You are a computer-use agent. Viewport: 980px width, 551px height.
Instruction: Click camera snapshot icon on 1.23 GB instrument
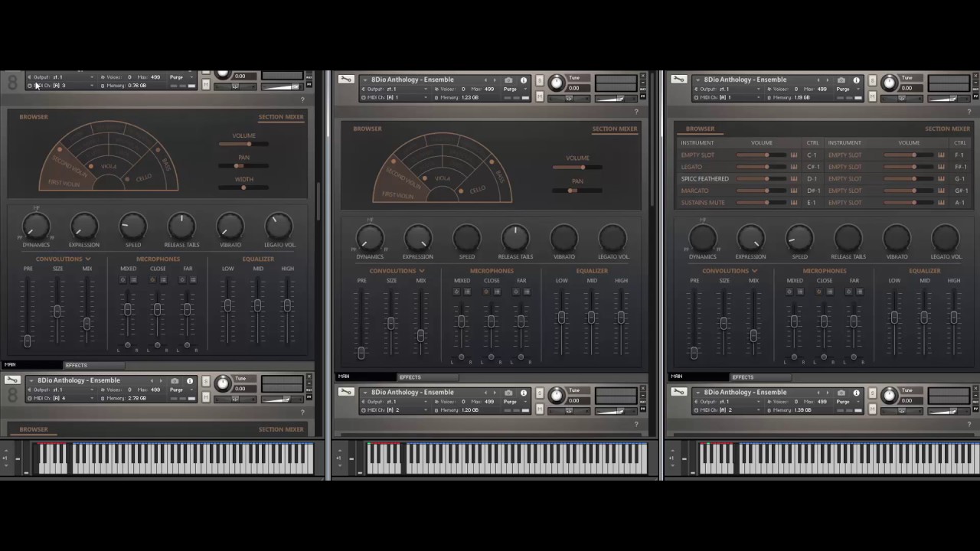(508, 80)
